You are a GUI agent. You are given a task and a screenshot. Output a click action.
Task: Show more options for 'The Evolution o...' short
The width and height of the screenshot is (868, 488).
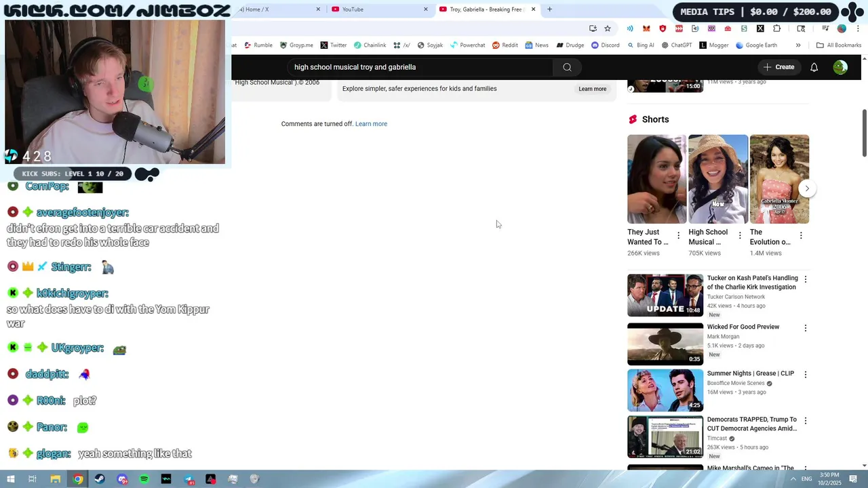click(801, 236)
